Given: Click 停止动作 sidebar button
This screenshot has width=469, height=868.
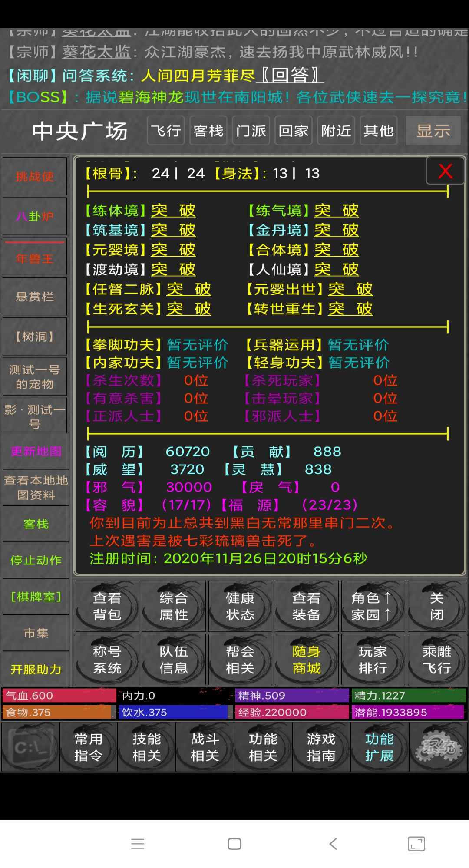Looking at the screenshot, I should tap(36, 560).
